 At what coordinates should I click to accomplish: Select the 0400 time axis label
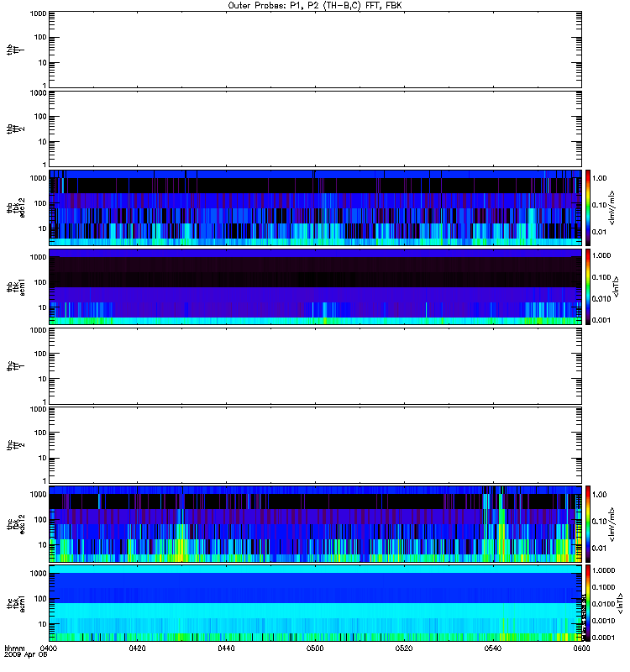click(48, 648)
